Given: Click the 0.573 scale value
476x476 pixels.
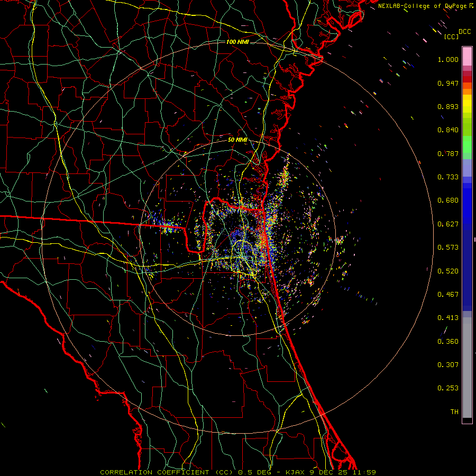Looking at the screenshot, I should click(x=448, y=248).
